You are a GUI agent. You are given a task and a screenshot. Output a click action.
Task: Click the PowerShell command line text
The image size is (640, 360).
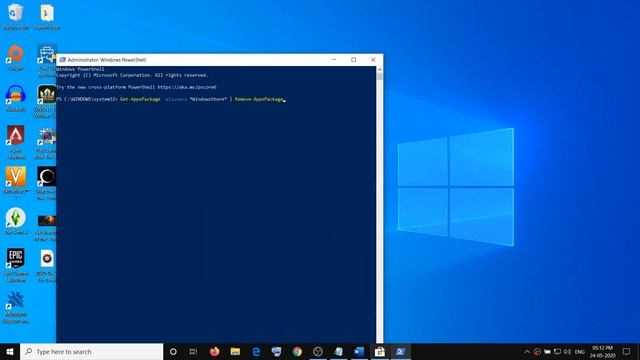coord(170,99)
